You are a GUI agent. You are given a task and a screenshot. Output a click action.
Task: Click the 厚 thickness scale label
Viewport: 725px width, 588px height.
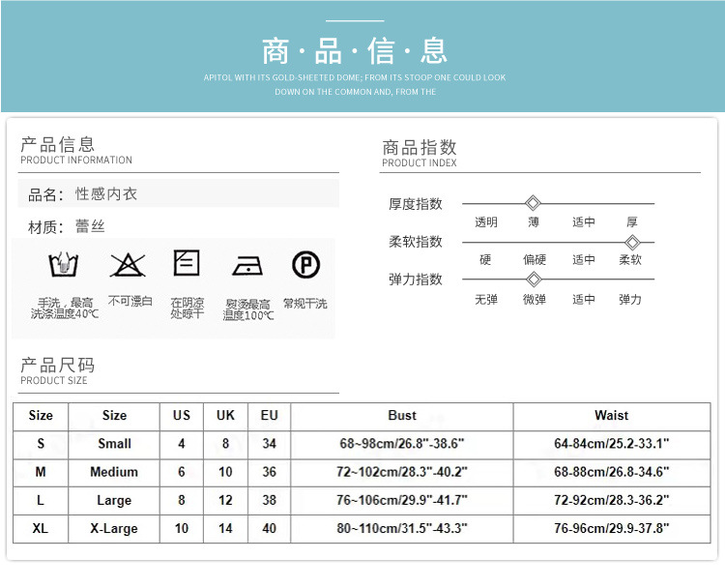click(x=632, y=222)
